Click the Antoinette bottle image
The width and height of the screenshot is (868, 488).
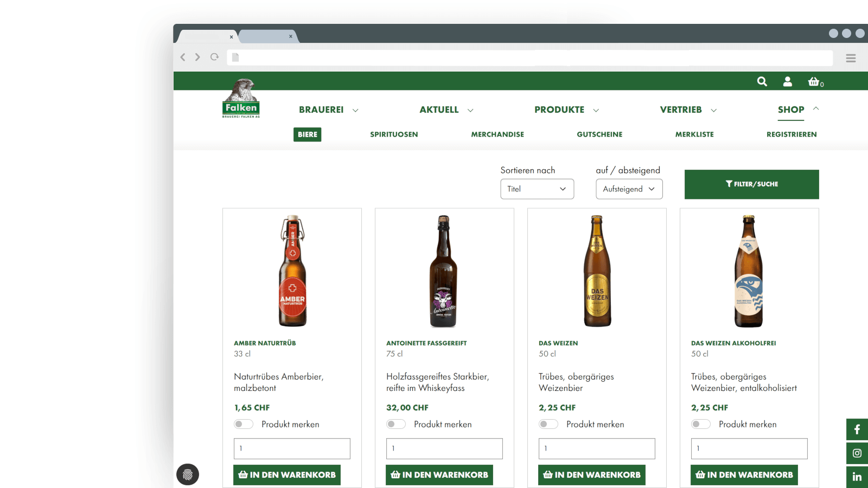[x=443, y=271]
